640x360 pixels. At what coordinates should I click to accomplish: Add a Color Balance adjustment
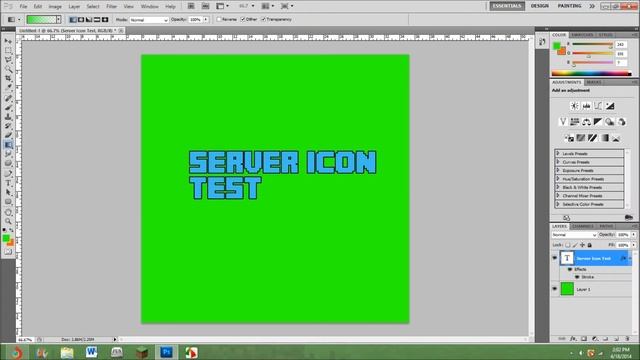pyautogui.click(x=587, y=122)
